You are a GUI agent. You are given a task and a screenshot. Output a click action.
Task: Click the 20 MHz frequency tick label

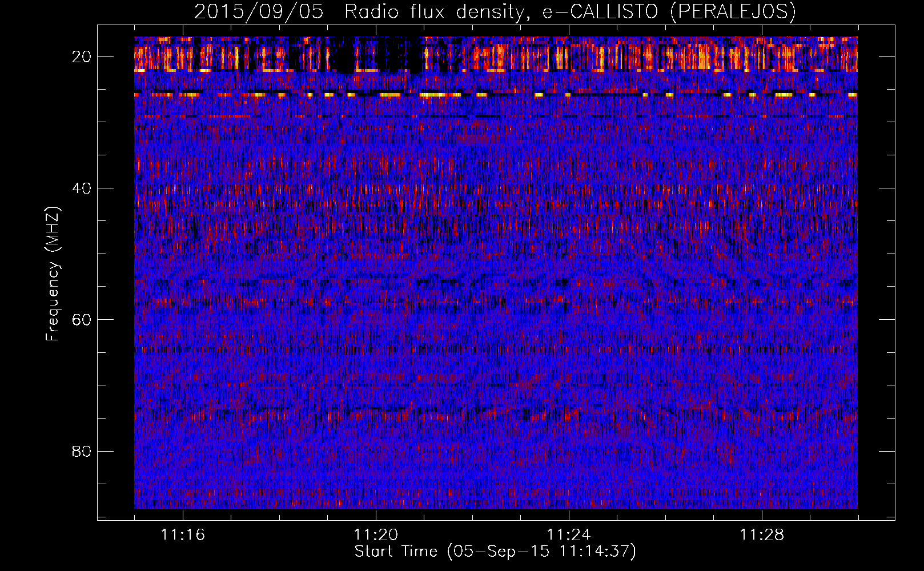[82, 57]
